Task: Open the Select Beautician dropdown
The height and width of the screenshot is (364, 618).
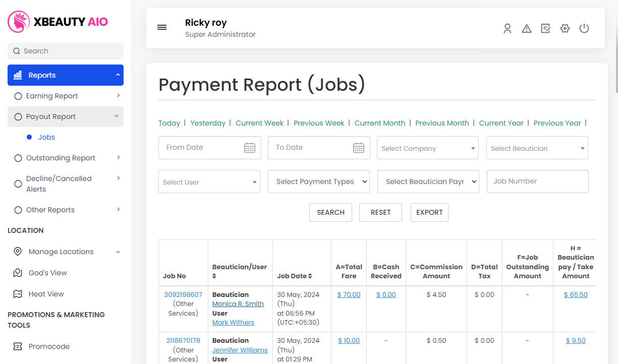Action: [x=536, y=148]
